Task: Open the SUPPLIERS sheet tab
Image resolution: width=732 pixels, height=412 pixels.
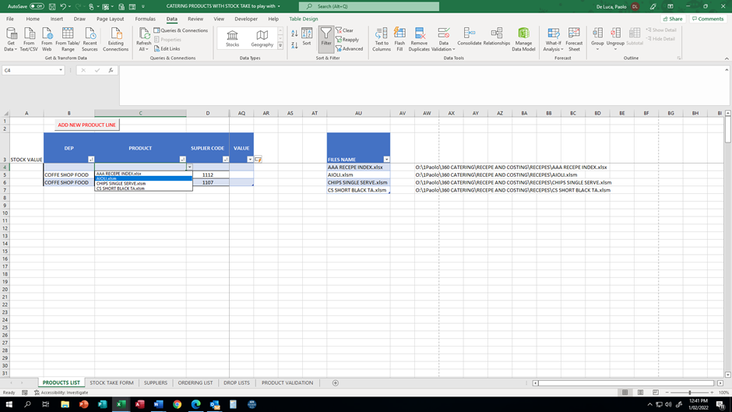Action: 155,383
